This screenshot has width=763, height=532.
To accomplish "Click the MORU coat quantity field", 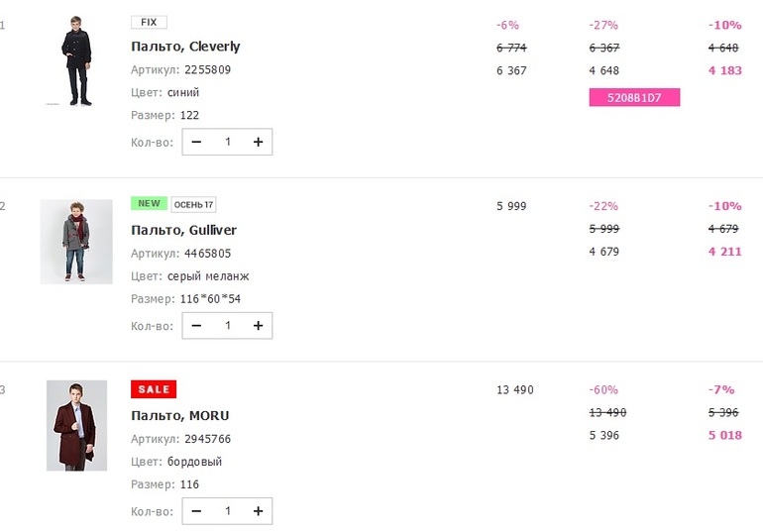I will [x=227, y=510].
